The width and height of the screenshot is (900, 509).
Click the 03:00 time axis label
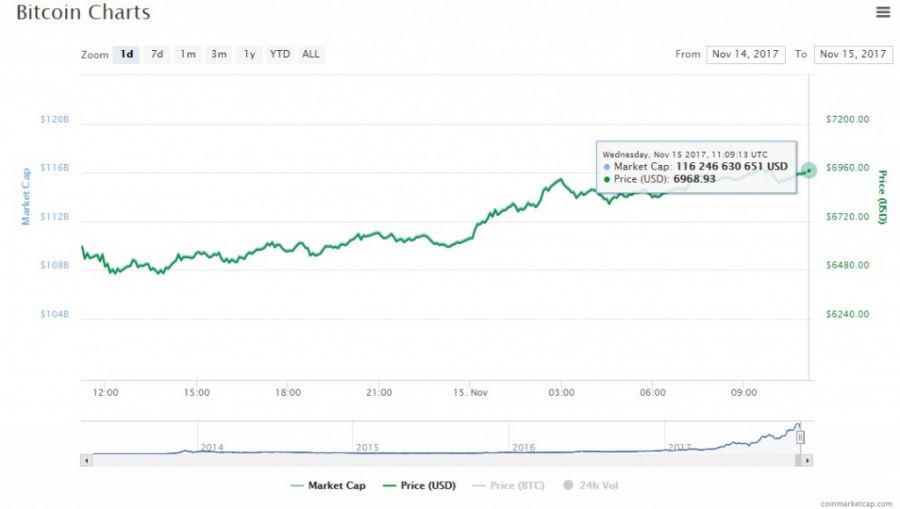[561, 393]
